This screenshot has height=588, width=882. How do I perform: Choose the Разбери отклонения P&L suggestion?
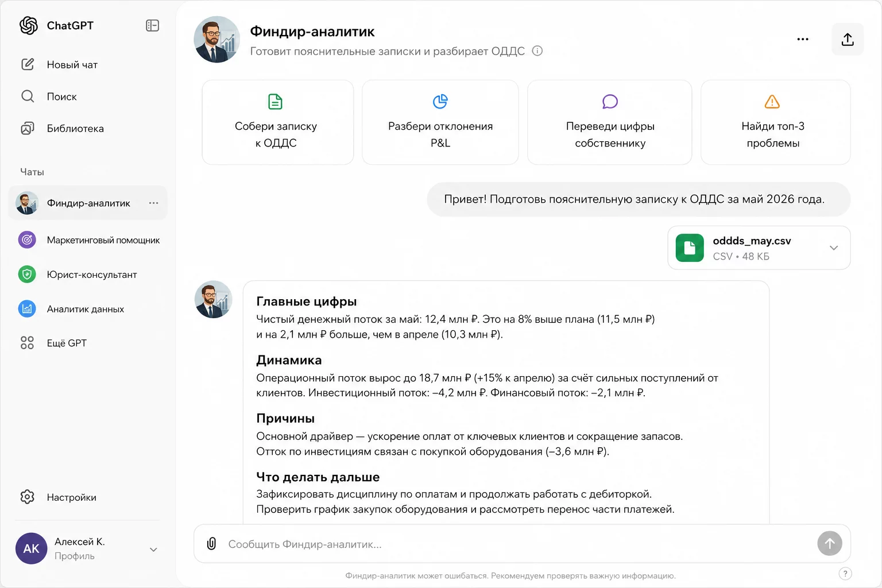tap(440, 122)
